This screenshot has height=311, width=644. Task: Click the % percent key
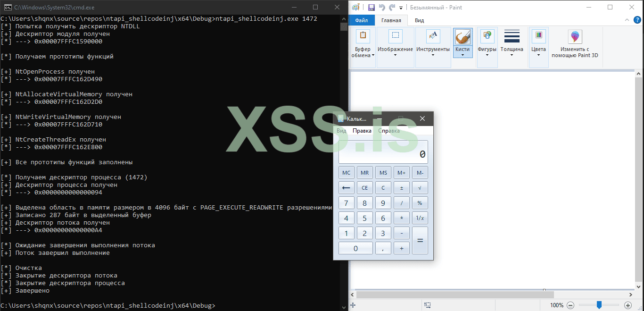click(420, 203)
